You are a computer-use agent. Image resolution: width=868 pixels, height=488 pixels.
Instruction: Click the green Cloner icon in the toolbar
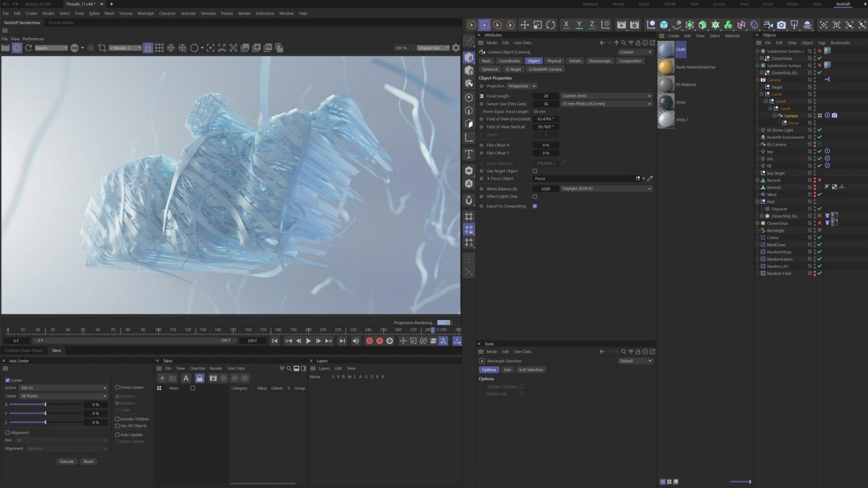[690, 25]
